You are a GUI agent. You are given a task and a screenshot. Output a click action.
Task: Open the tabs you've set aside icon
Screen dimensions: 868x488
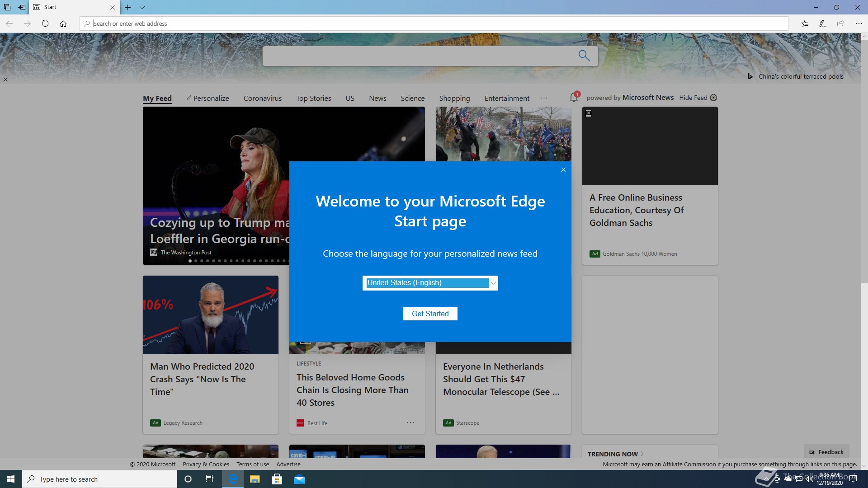(7, 7)
